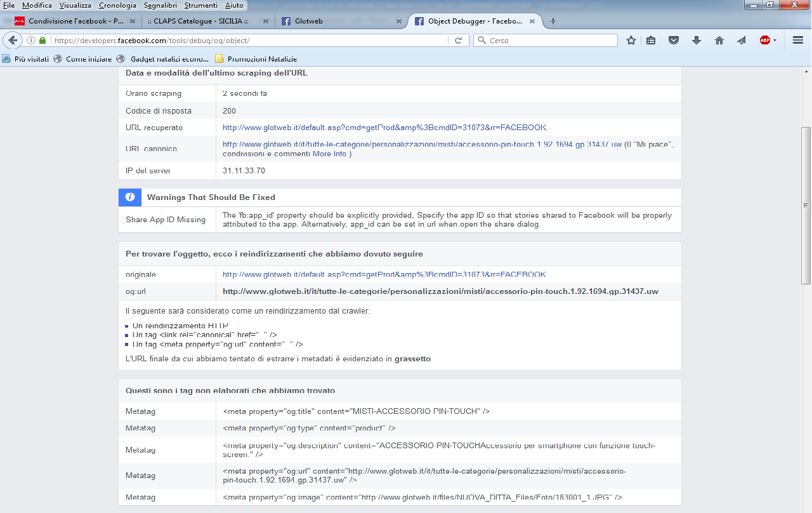The height and width of the screenshot is (513, 812).
Task: Click the bold og:url glotweb address
Action: (440, 291)
